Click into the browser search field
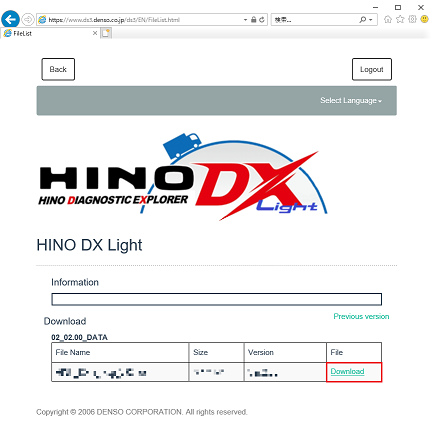Image resolution: width=433 pixels, height=428 pixels. [x=315, y=20]
